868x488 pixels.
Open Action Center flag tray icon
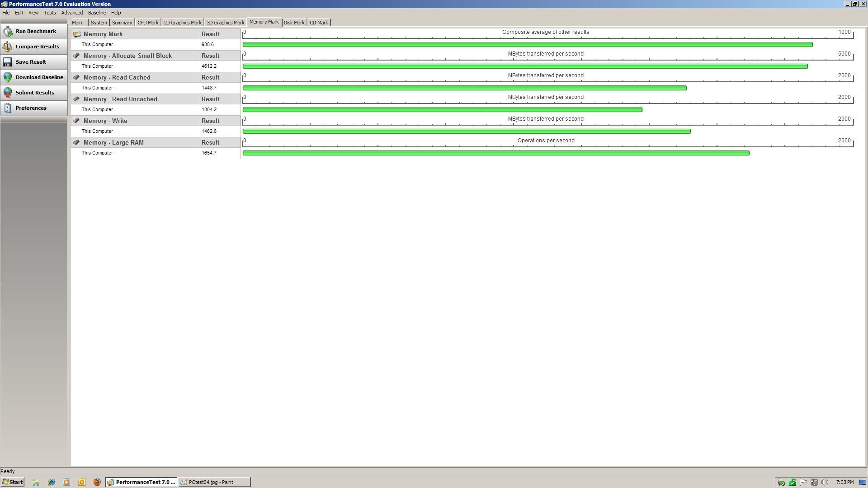click(803, 482)
